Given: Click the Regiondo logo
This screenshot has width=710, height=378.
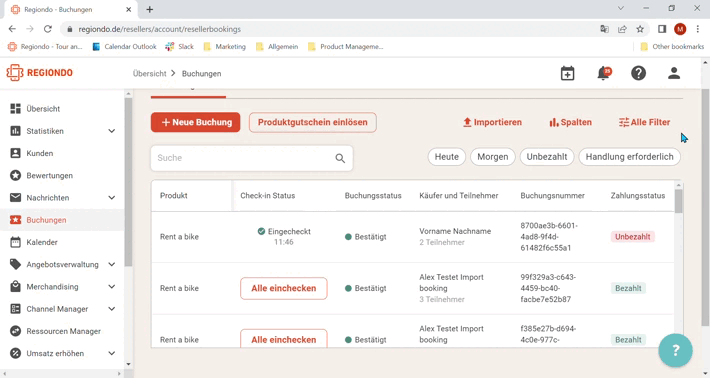Looking at the screenshot, I should coord(39,72).
